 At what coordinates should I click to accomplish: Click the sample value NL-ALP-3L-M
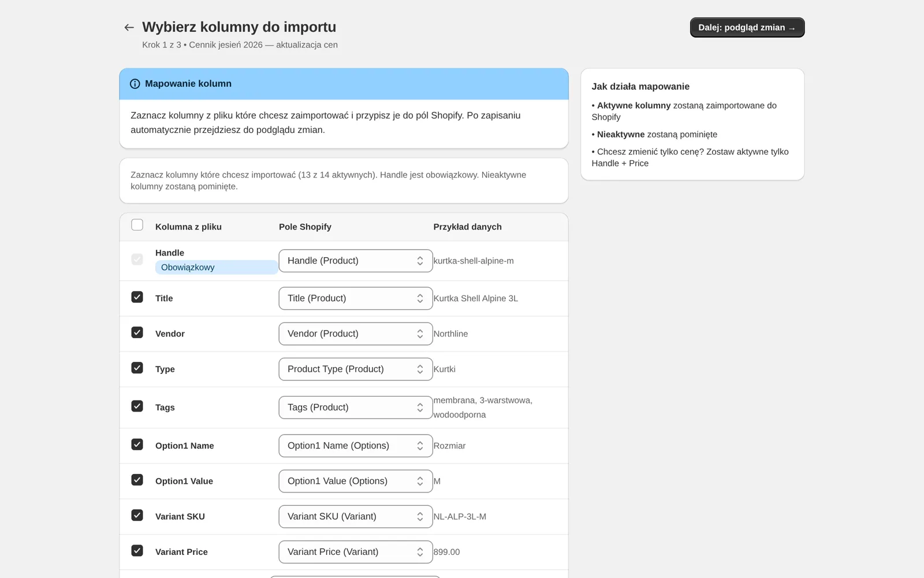(460, 517)
